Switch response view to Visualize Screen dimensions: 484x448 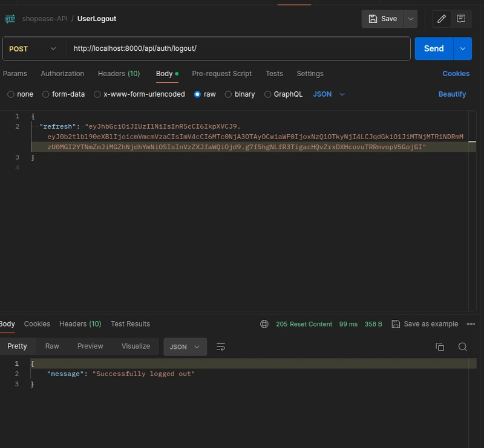[136, 346]
